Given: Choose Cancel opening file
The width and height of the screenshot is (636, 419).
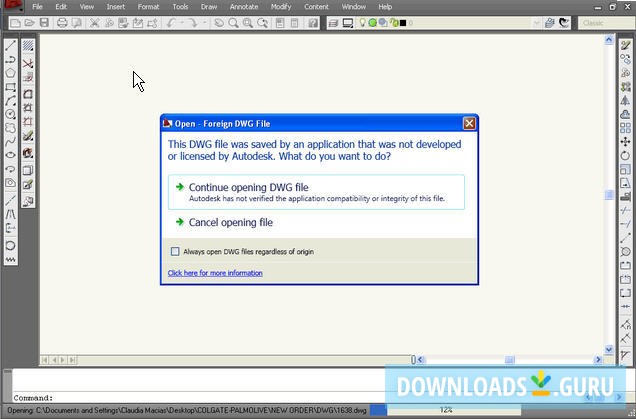Looking at the screenshot, I should [230, 222].
